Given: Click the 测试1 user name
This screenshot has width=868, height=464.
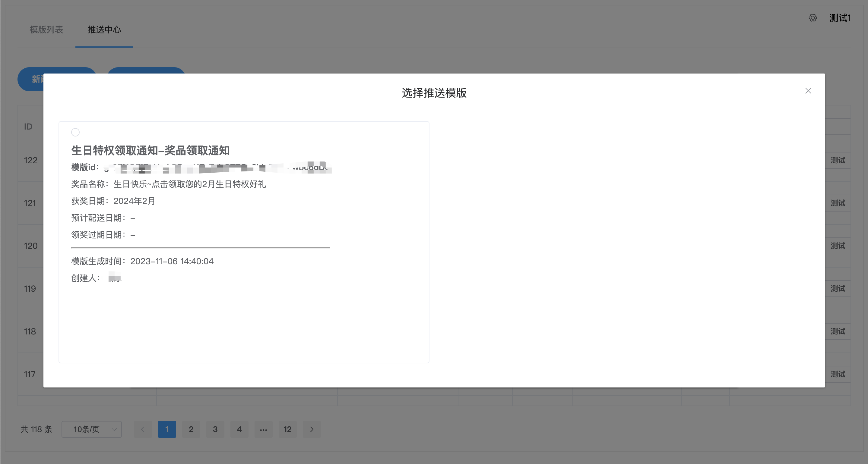Looking at the screenshot, I should 840,18.
